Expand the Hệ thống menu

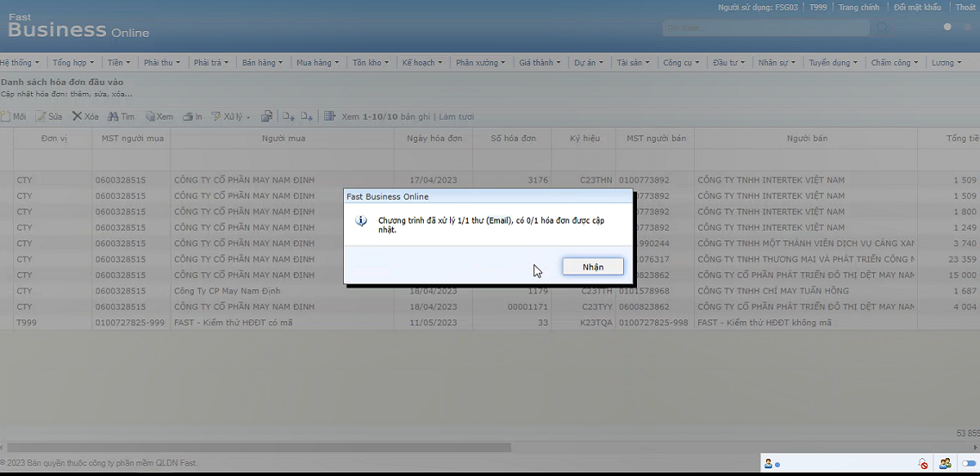tap(19, 63)
